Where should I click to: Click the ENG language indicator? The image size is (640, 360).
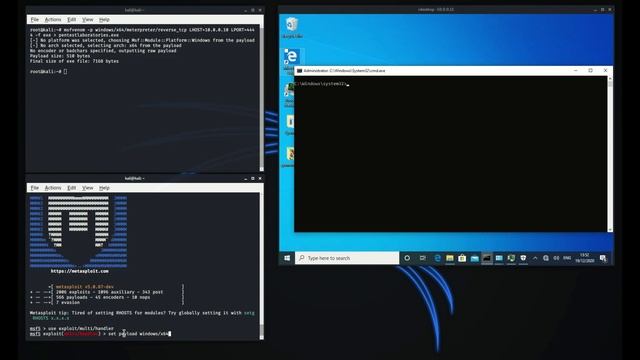point(567,258)
